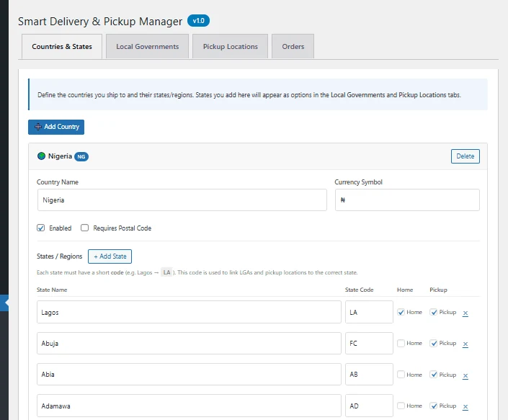Click the + Add State button
The width and height of the screenshot is (508, 420).
pyautogui.click(x=110, y=256)
